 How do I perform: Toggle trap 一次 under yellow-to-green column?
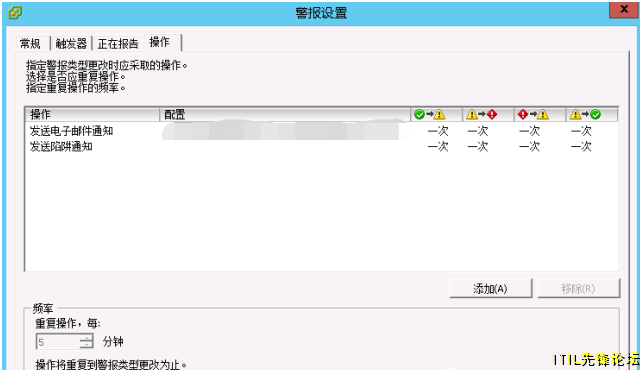581,146
